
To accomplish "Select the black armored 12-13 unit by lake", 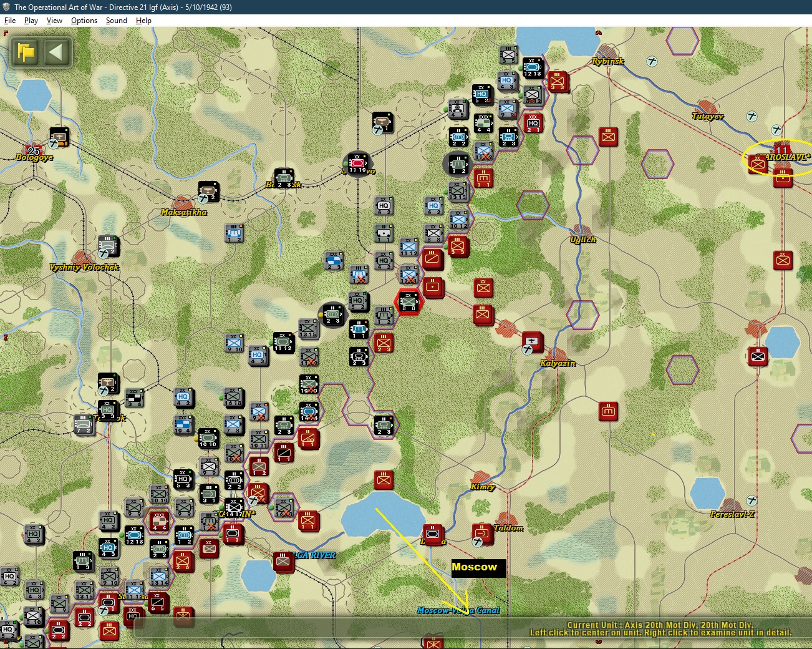I will [x=532, y=67].
